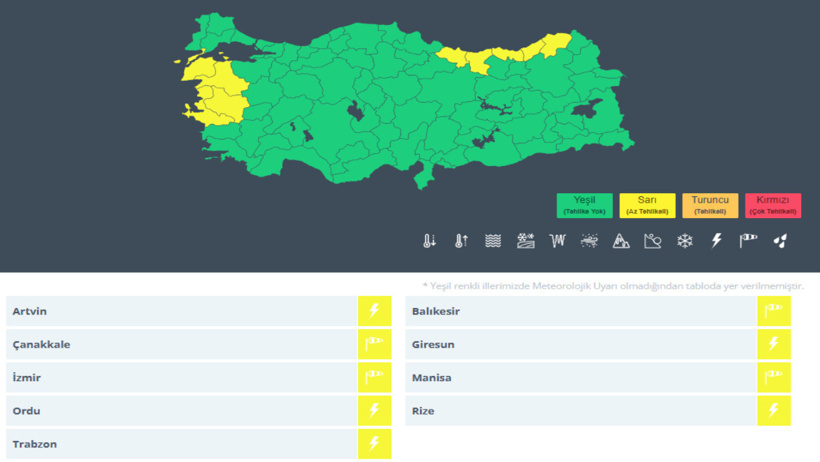Choose the mountain warning icon

[621, 241]
